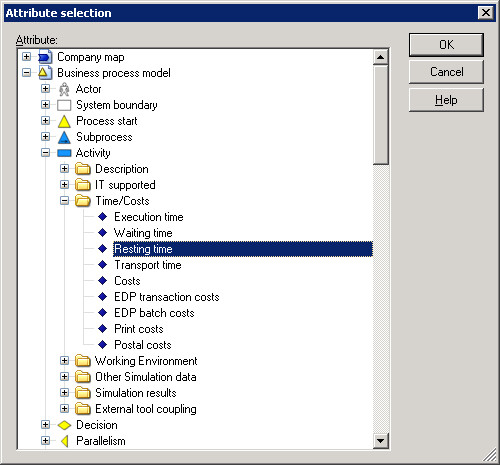
Task: Expand the Working Environment folder
Action: click(65, 361)
